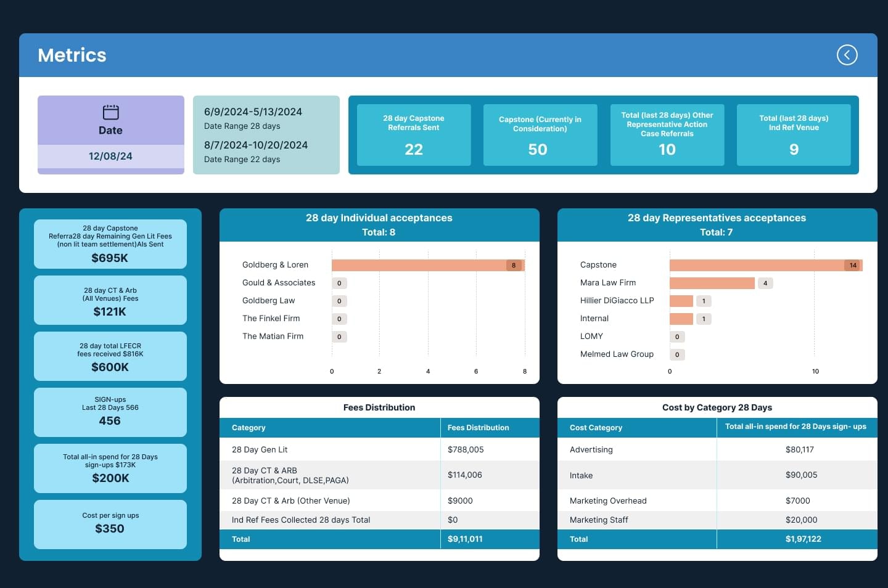Screen dimensions: 888x588
Task: Click the Cost by Category 28 Days title
Action: (717, 407)
